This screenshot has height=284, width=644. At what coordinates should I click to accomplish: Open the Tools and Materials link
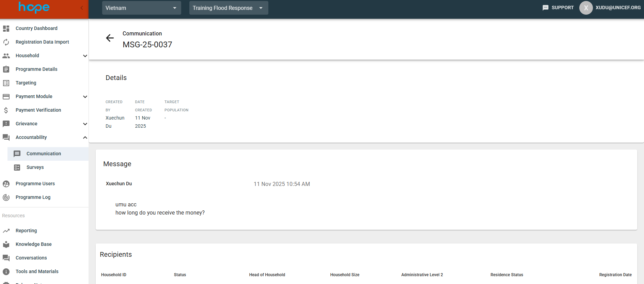pyautogui.click(x=37, y=272)
